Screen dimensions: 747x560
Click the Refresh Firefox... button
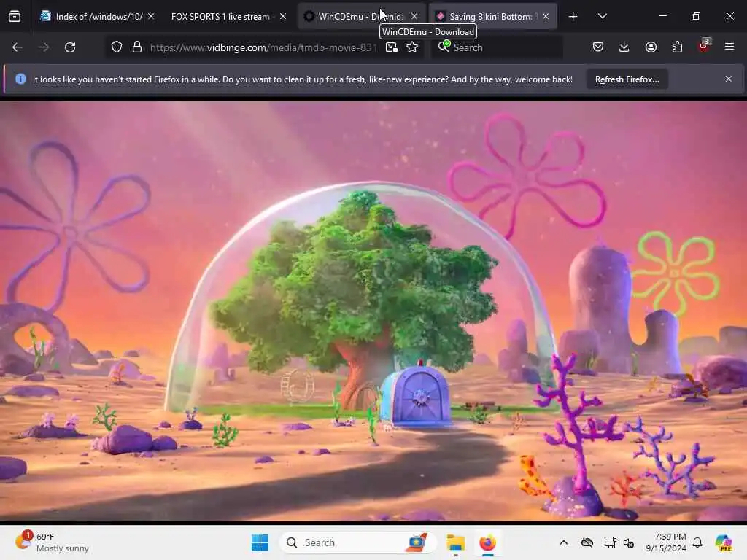[627, 79]
